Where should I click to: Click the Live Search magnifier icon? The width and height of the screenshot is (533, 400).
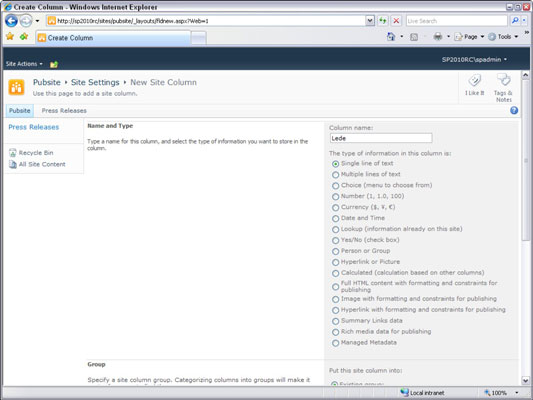(x=515, y=21)
